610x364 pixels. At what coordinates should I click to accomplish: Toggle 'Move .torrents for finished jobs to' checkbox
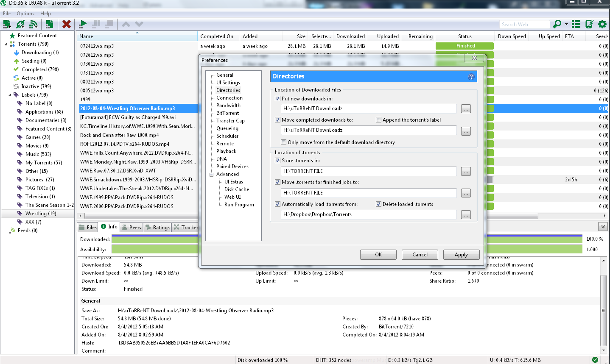[x=277, y=182]
